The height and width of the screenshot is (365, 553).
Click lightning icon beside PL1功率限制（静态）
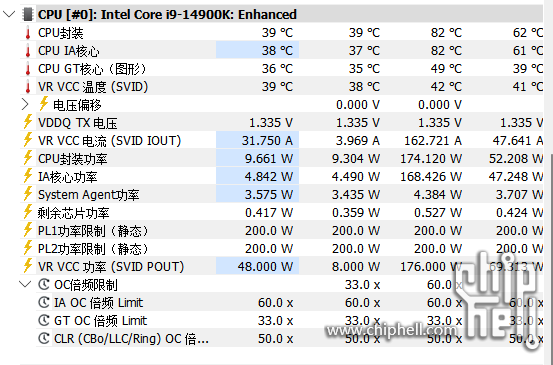coord(28,230)
